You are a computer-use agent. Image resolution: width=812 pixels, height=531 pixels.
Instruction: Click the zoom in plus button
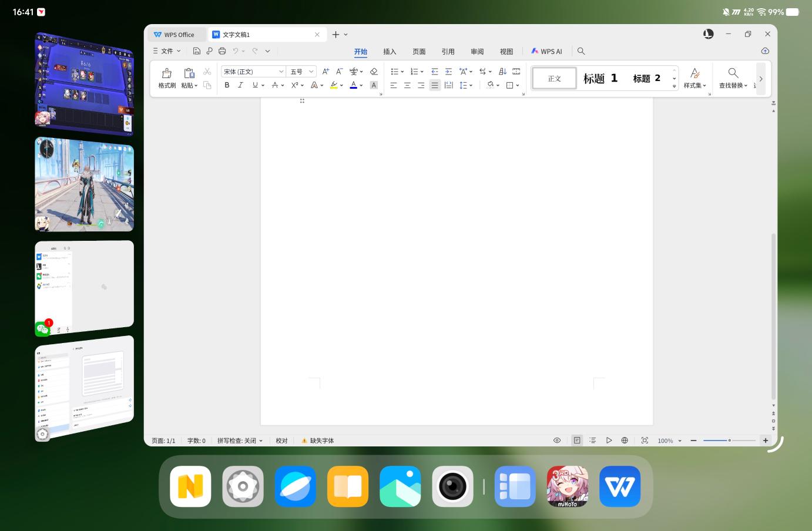(766, 440)
